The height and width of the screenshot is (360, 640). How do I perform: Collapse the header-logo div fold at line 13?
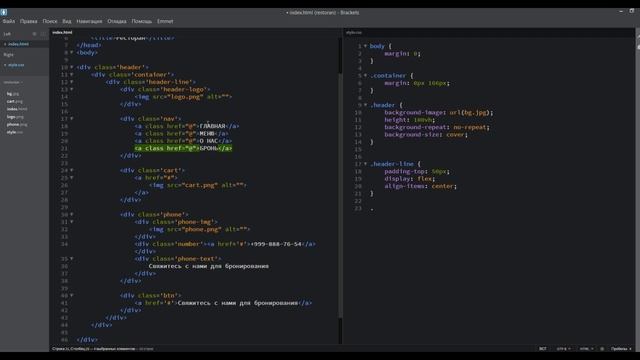tap(72, 89)
